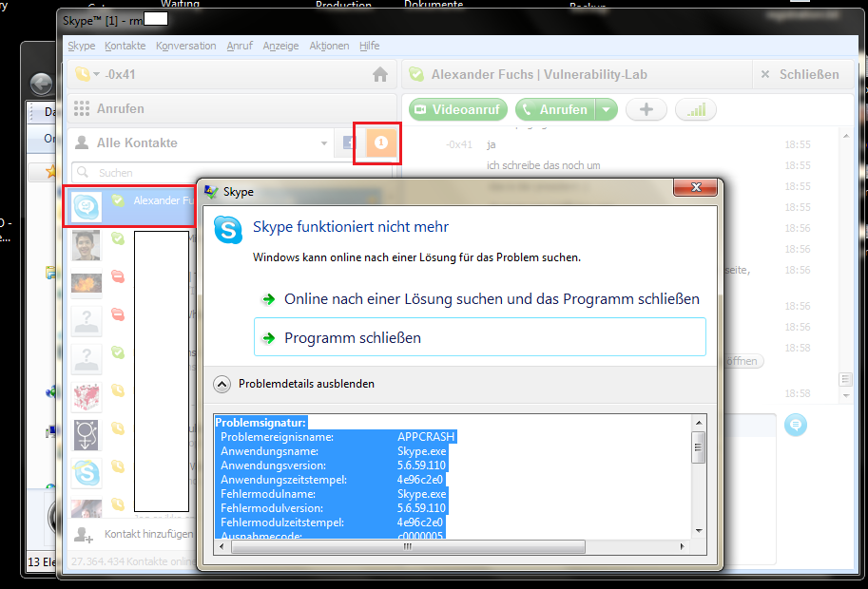Start a Videoanruf
Screen dimensions: 868x589
click(458, 109)
